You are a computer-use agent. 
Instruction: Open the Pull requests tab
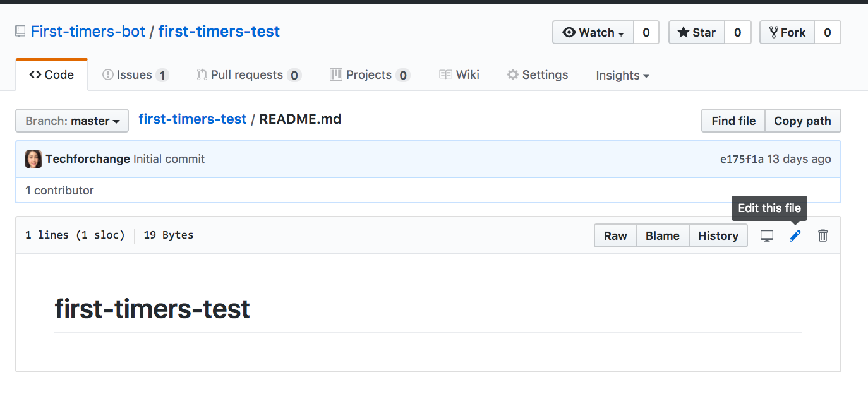click(248, 74)
